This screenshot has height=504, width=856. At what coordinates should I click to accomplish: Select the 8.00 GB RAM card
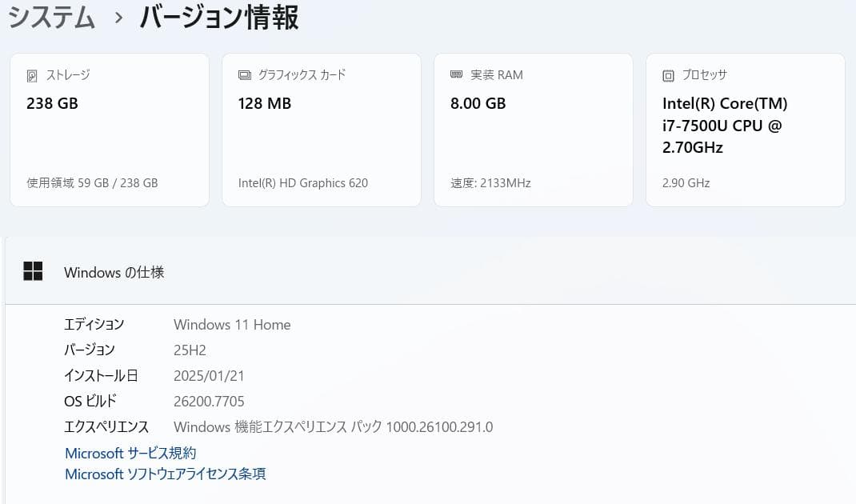point(533,128)
